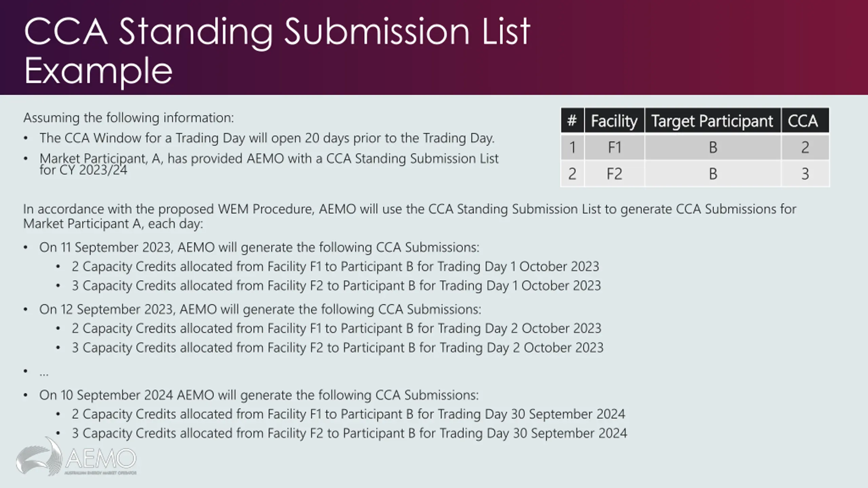The image size is (868, 488).
Task: Select the 'Target Participant' header cell
Action: [712, 120]
